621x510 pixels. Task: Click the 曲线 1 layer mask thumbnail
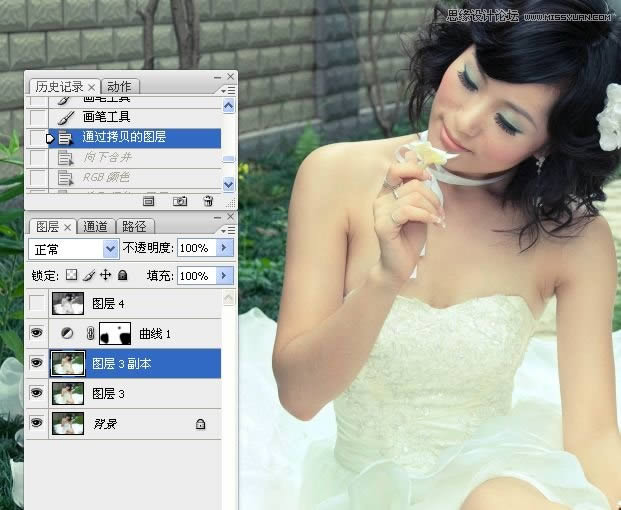click(x=118, y=333)
